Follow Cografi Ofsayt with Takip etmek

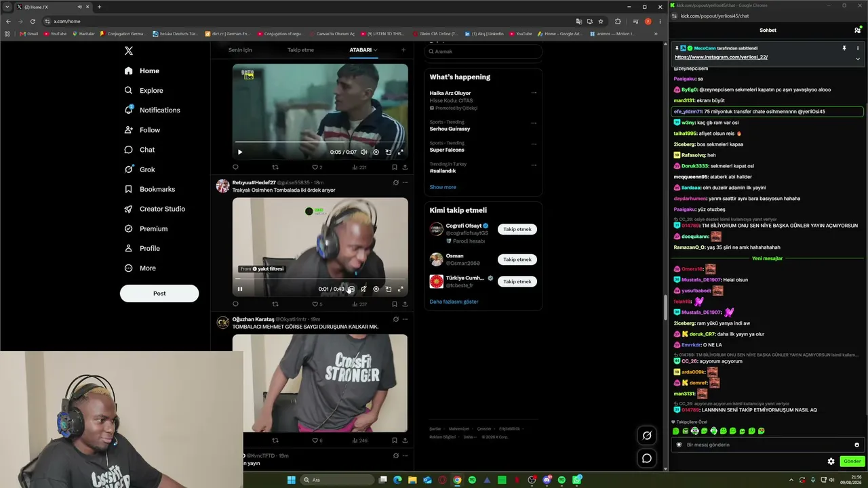517,229
